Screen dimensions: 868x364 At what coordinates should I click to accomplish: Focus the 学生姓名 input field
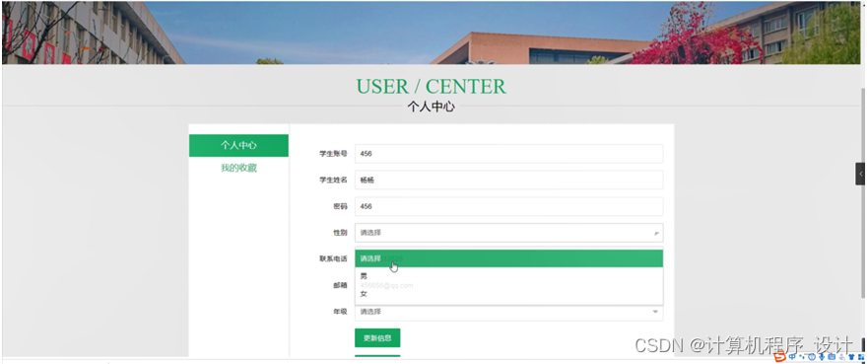coord(508,181)
